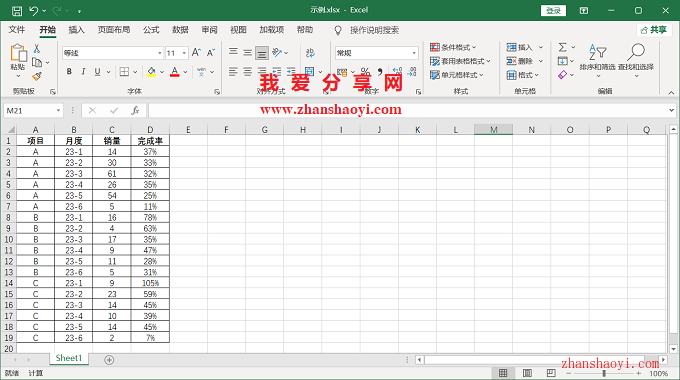Screen dimensions: 680x380
Task: Click the Paste clipboard icon
Action: [18, 53]
